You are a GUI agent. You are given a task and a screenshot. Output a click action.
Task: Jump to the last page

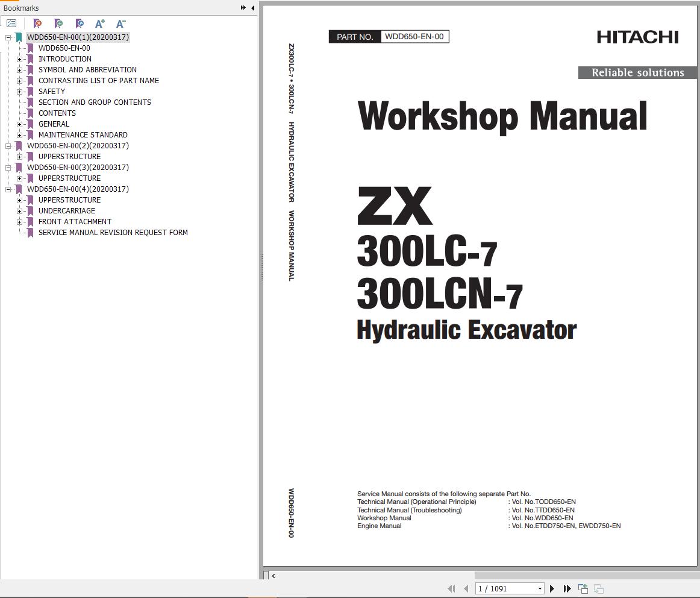point(567,588)
